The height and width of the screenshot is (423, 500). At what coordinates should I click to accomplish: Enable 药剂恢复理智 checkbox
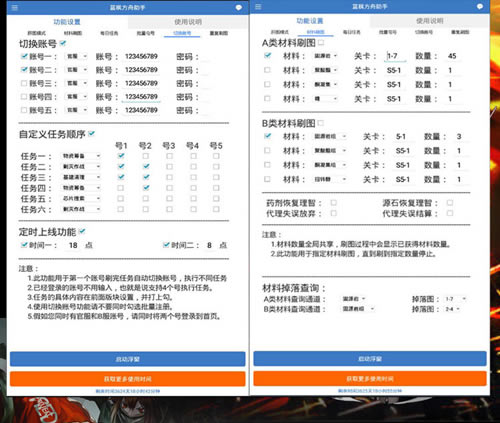333,202
